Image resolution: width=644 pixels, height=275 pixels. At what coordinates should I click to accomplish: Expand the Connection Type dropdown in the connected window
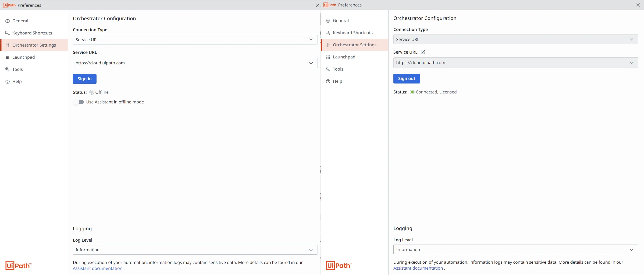coord(516,40)
